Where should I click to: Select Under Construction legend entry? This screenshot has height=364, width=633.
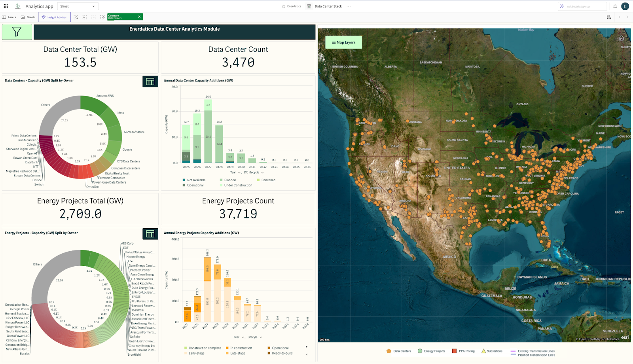click(236, 185)
